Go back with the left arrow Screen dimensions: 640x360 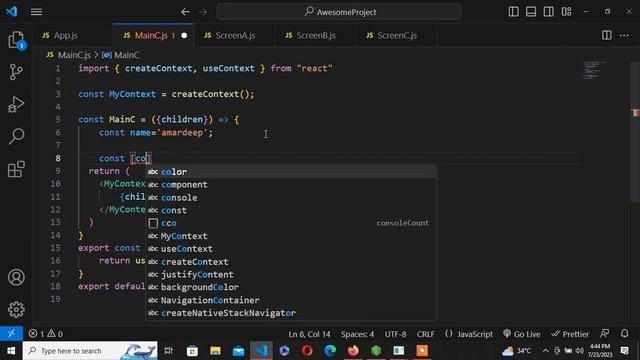[185, 12]
